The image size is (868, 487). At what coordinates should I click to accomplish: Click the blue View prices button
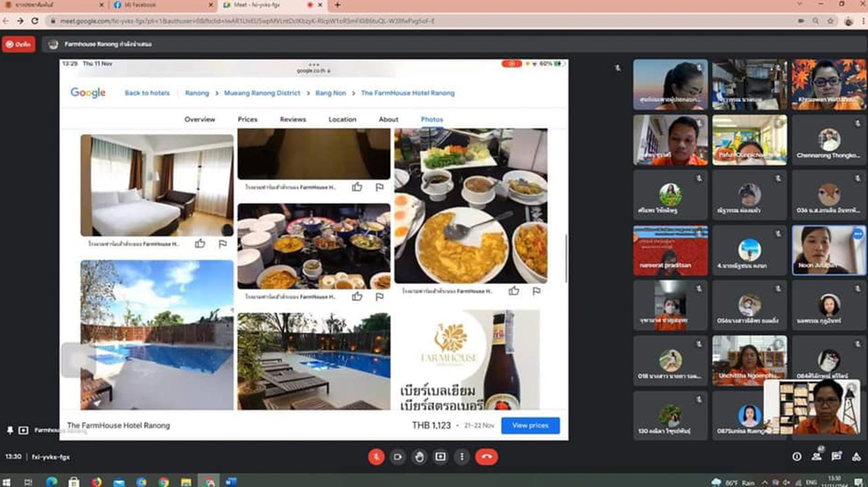coord(531,425)
